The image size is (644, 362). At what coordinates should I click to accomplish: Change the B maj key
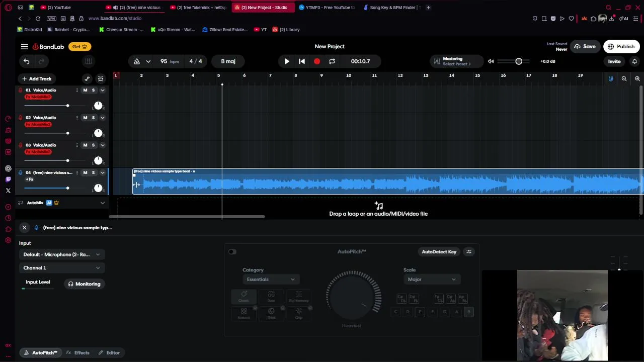(228, 61)
